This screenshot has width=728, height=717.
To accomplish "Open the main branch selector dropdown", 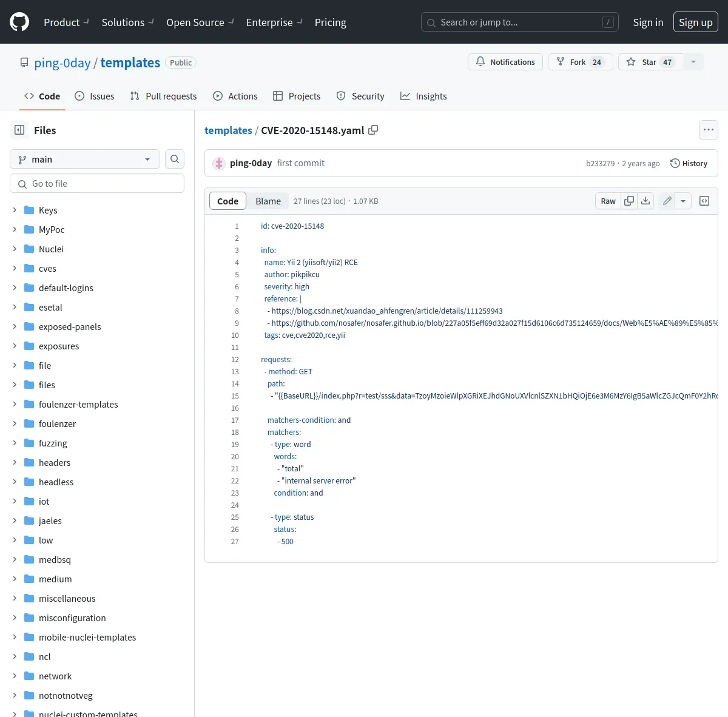I will coord(85,159).
